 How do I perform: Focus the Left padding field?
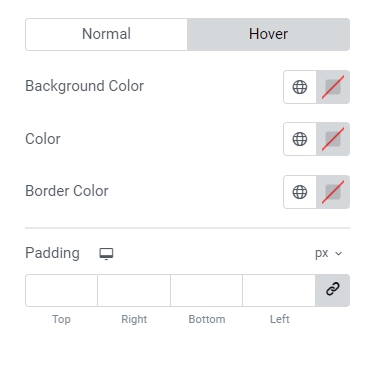[x=279, y=290]
